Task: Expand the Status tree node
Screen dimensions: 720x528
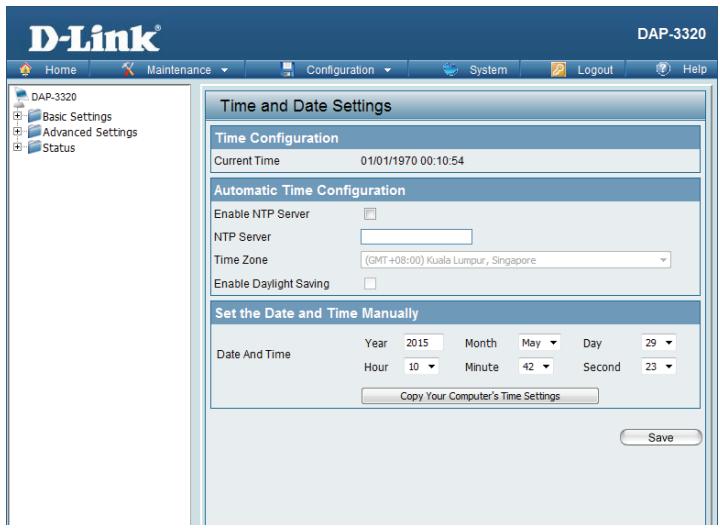Action: (17, 147)
